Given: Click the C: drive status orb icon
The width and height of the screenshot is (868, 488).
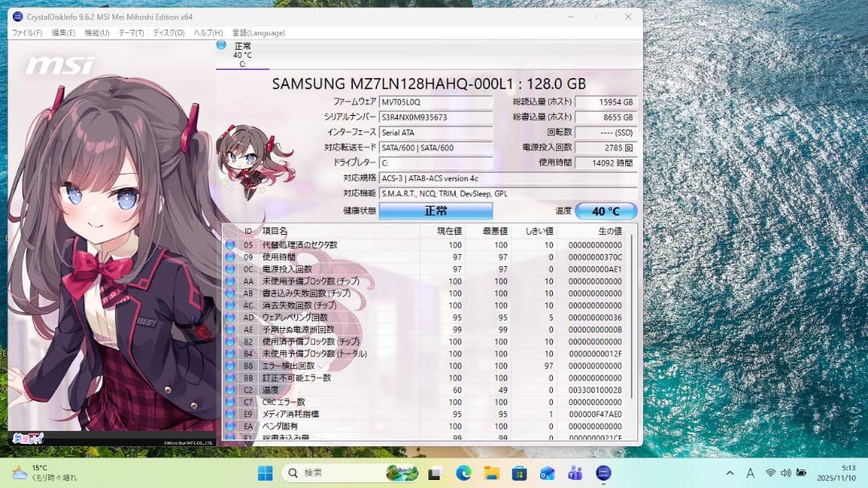Looking at the screenshot, I should (221, 45).
